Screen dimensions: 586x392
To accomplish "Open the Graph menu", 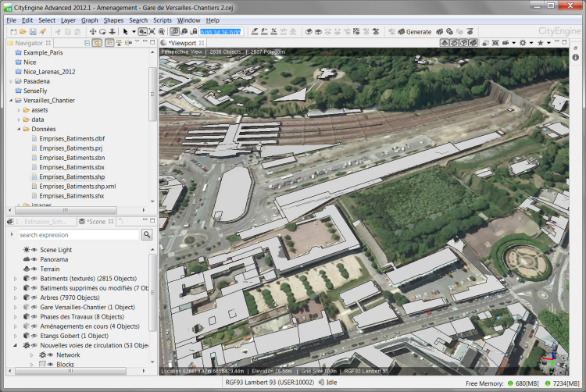I will [x=90, y=20].
